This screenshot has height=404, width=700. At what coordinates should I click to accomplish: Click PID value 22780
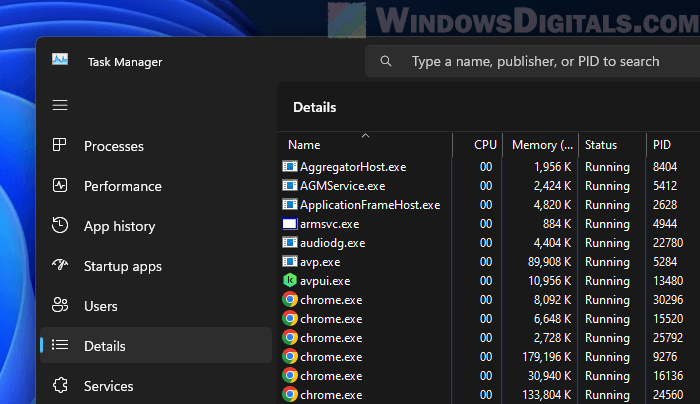(x=668, y=243)
